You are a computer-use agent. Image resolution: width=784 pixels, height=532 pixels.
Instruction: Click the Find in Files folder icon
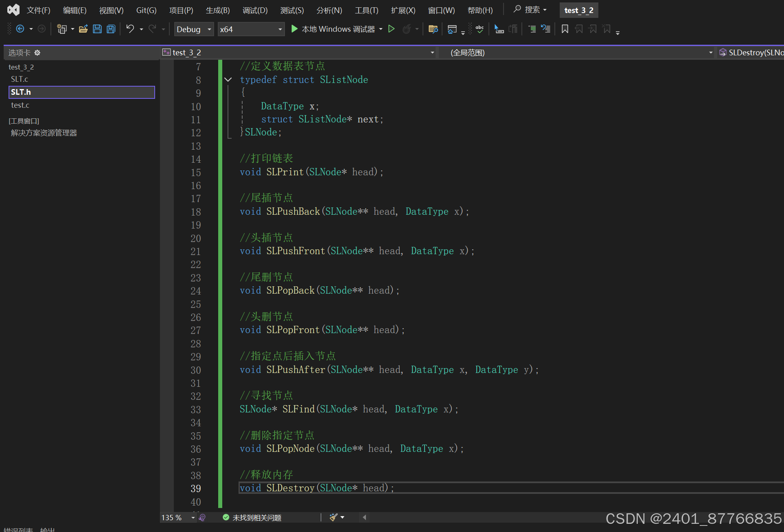(x=433, y=29)
